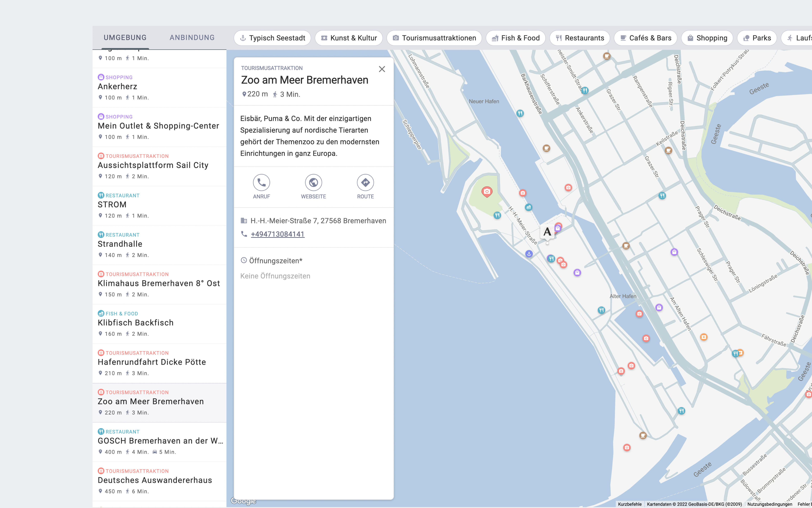Call the phone number +494713084141
The width and height of the screenshot is (812, 508).
pos(277,234)
